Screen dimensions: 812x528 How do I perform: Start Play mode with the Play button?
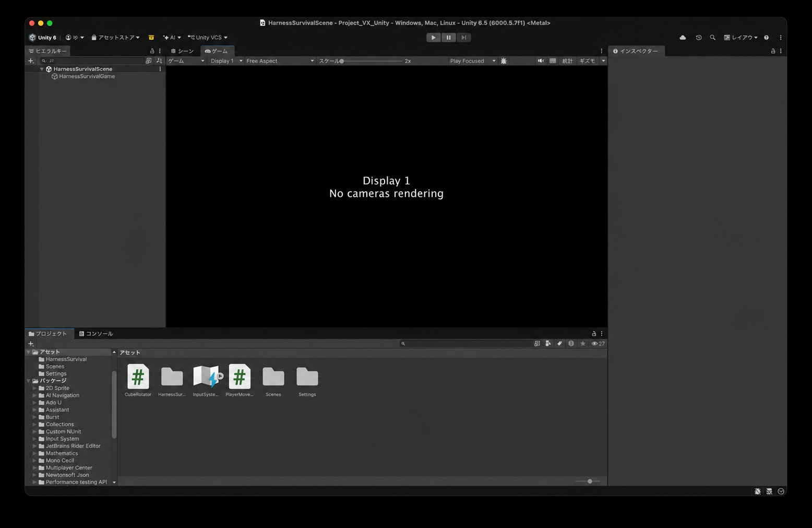pyautogui.click(x=433, y=38)
